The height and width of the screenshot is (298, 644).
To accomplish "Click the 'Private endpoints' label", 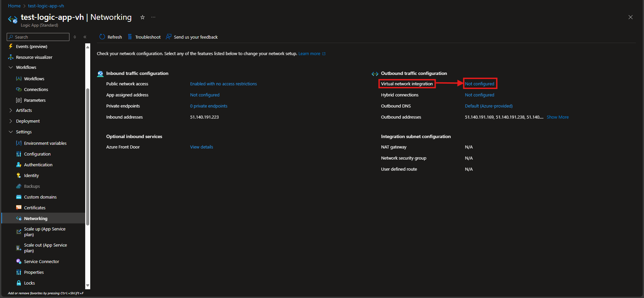I will coord(123,106).
